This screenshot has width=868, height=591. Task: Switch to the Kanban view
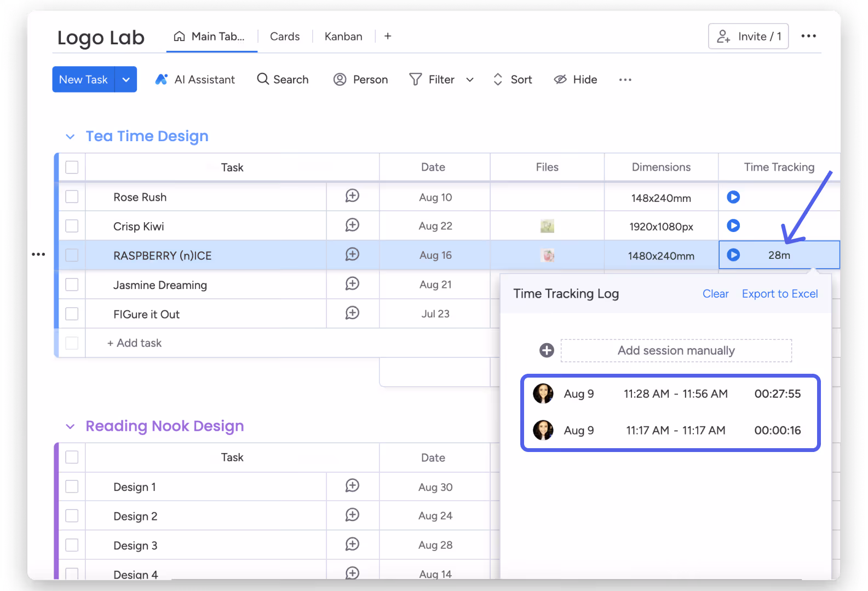click(343, 36)
